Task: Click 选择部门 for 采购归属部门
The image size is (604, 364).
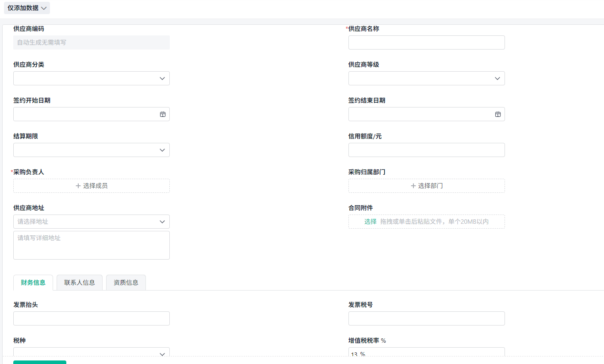Action: click(426, 186)
